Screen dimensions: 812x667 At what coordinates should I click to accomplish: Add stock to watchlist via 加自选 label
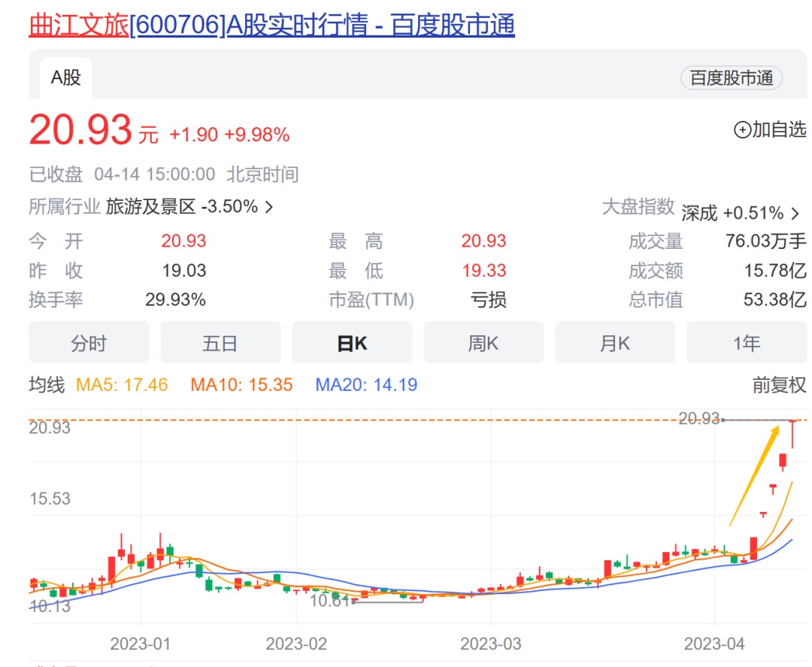point(779,129)
